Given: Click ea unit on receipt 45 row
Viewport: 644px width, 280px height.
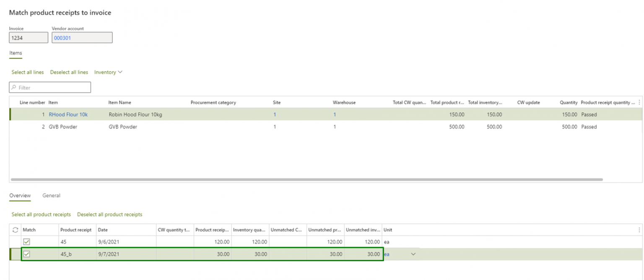Looking at the screenshot, I should (386, 242).
